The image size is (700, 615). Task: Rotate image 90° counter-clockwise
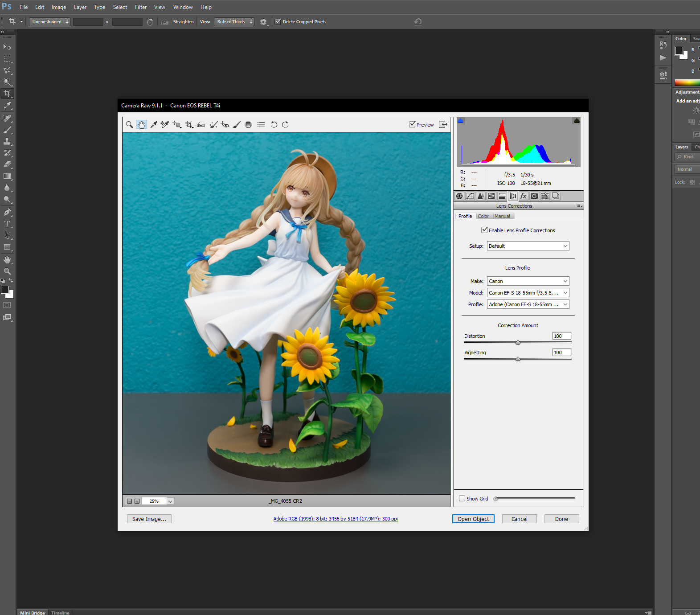click(x=274, y=125)
